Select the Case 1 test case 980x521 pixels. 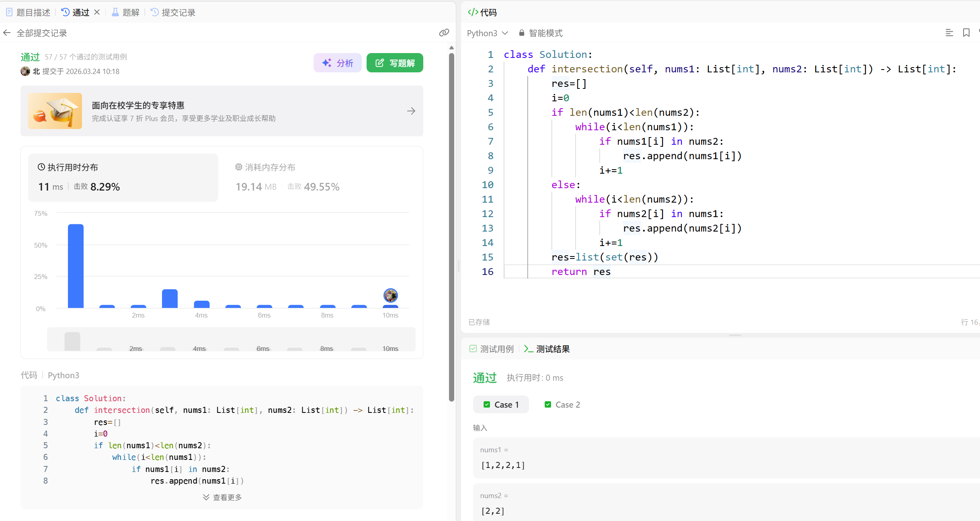501,404
